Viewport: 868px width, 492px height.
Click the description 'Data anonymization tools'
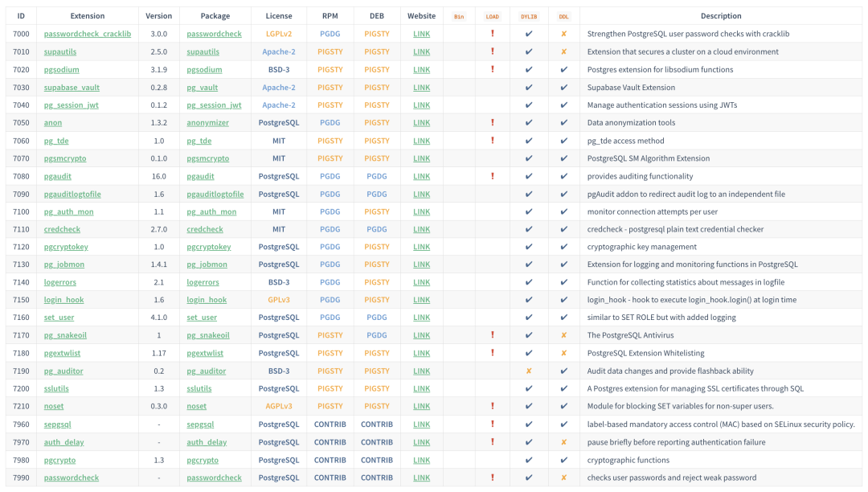click(x=631, y=123)
